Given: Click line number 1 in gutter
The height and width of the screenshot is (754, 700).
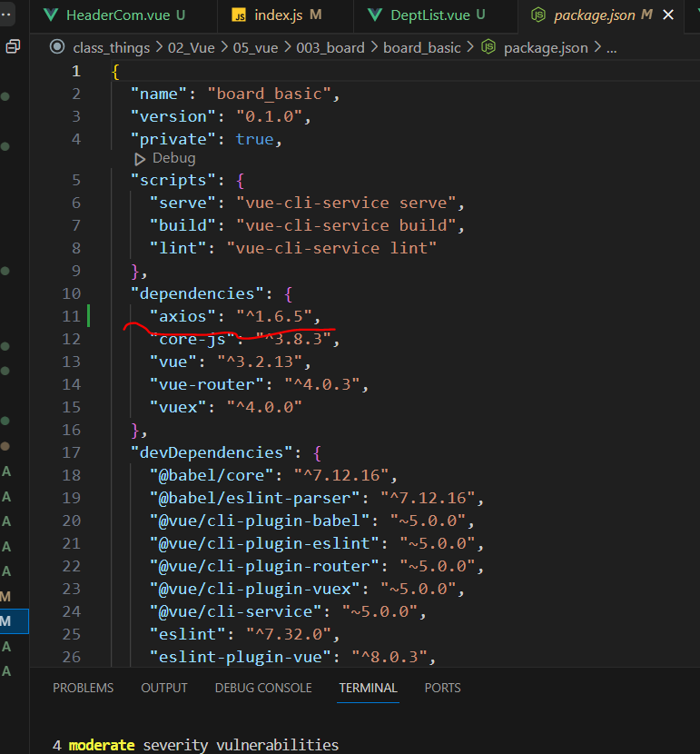Looking at the screenshot, I should (x=76, y=71).
